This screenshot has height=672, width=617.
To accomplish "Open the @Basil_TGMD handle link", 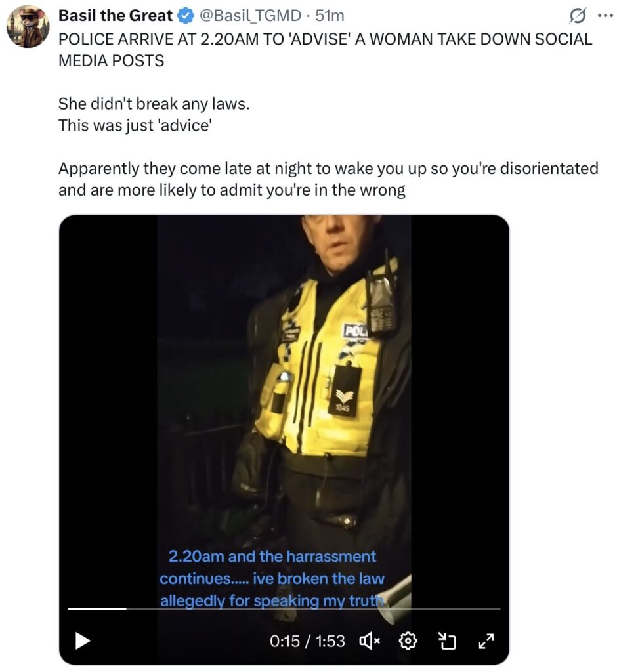I will tap(250, 16).
